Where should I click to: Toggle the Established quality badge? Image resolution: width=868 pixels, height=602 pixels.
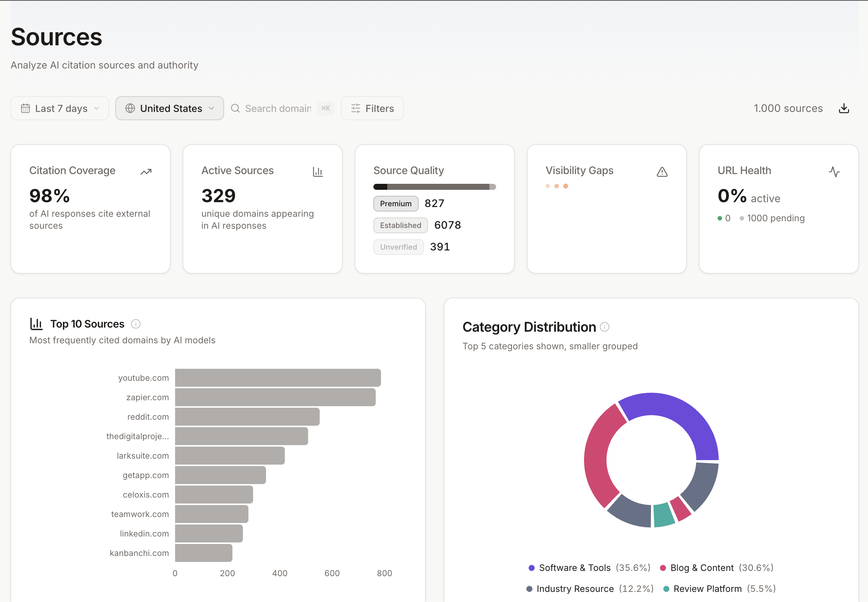pyautogui.click(x=400, y=225)
